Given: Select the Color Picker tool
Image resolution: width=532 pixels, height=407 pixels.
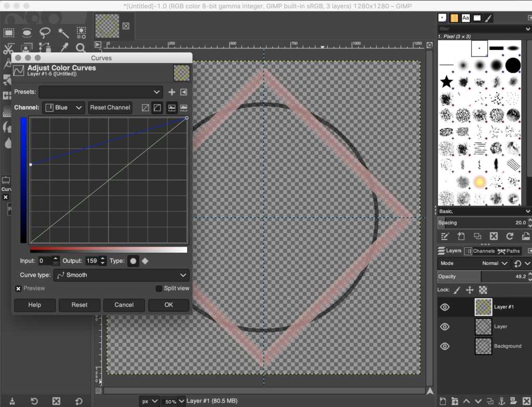Looking at the screenshot, I should [64, 48].
